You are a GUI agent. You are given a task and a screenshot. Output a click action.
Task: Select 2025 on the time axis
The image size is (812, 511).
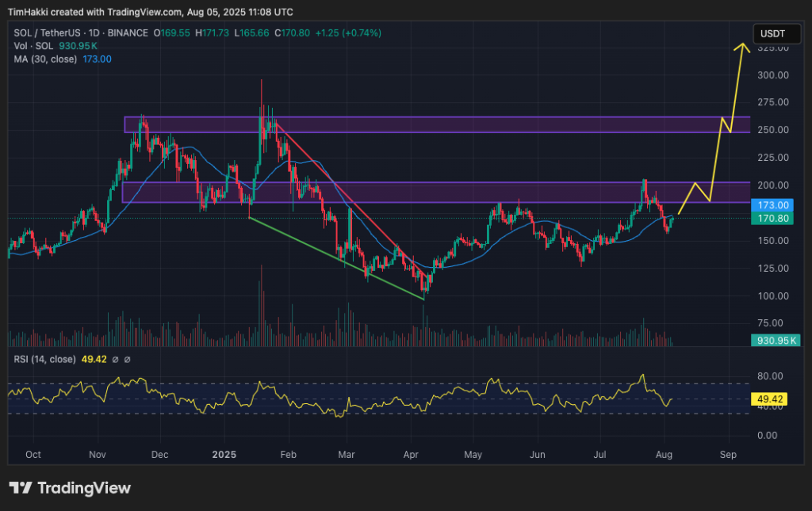(223, 455)
